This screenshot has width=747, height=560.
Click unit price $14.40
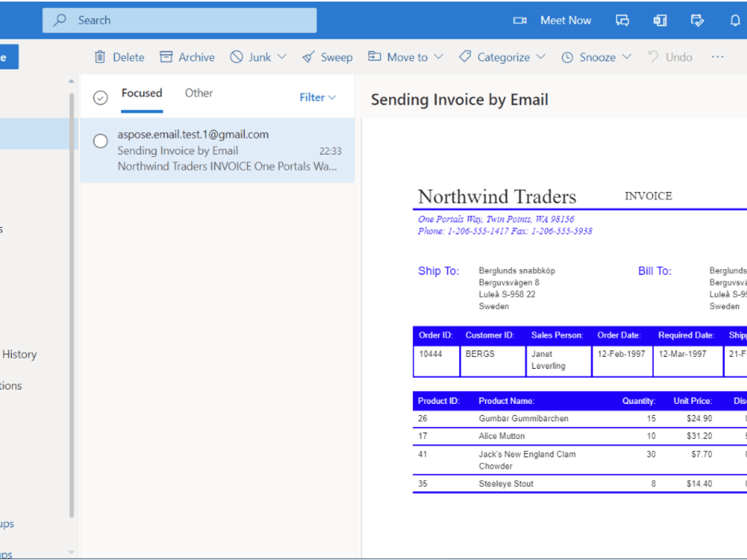699,484
